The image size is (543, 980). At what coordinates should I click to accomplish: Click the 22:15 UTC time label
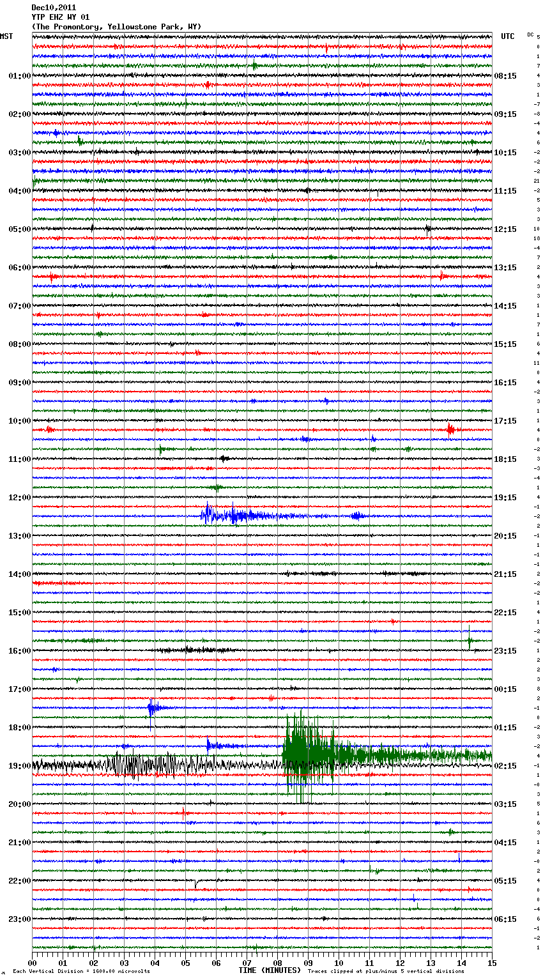coord(505,613)
